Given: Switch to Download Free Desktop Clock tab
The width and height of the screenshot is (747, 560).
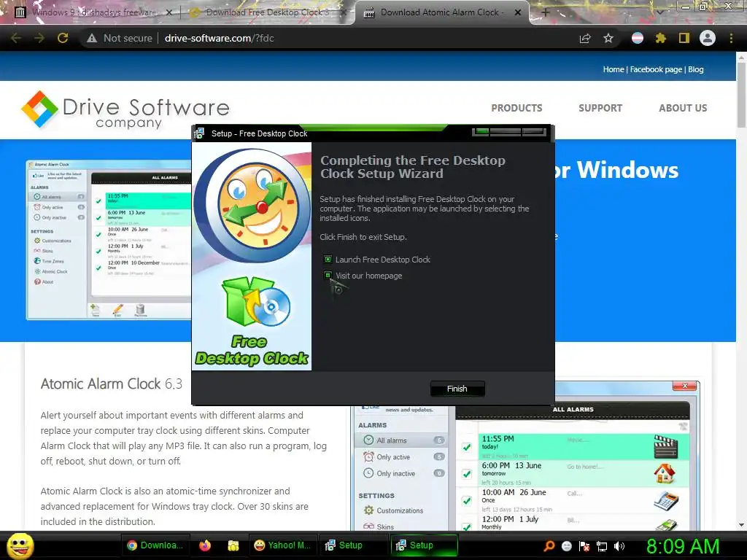Looking at the screenshot, I should click(267, 12).
